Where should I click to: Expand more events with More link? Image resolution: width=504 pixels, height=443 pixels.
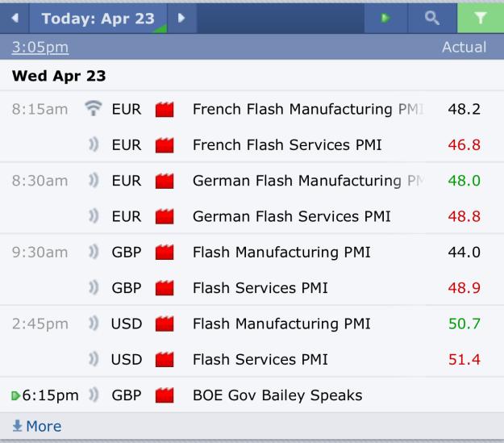pyautogui.click(x=36, y=426)
